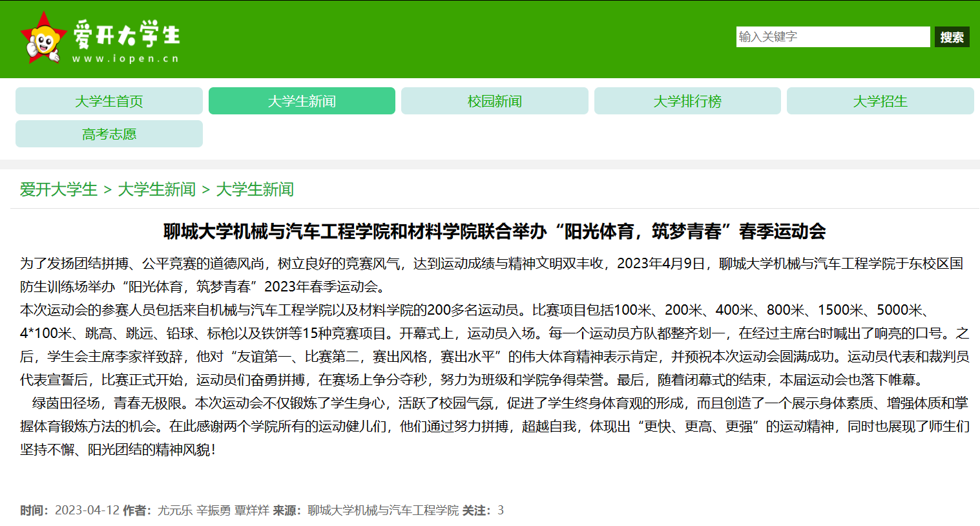This screenshot has height=526, width=980.
Task: Click the publish date 2023-04-12
Action: [x=87, y=510]
